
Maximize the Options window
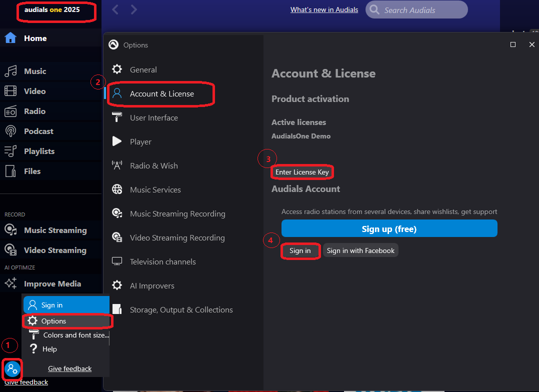[x=513, y=44]
